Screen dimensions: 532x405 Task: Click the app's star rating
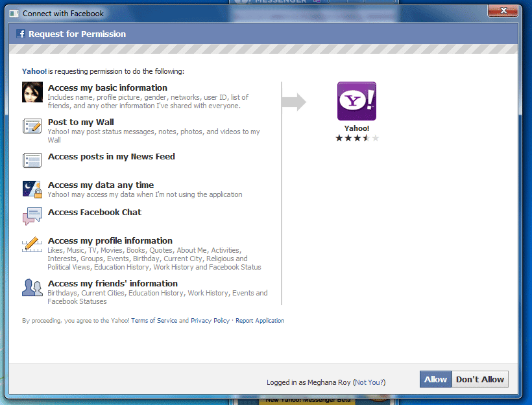point(356,137)
